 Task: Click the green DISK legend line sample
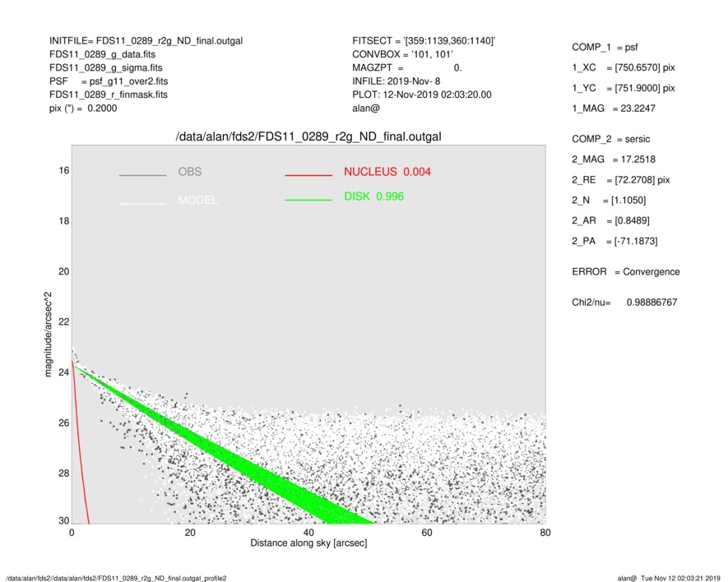pos(308,200)
